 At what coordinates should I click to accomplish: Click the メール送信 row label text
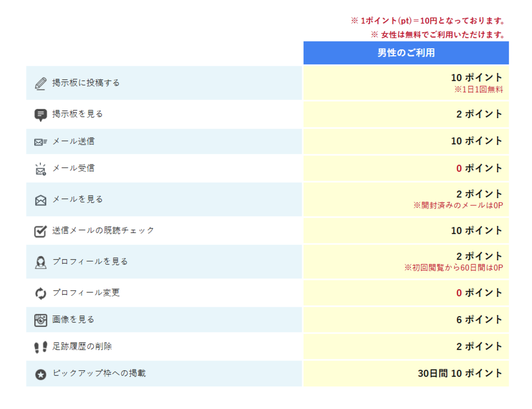74,141
